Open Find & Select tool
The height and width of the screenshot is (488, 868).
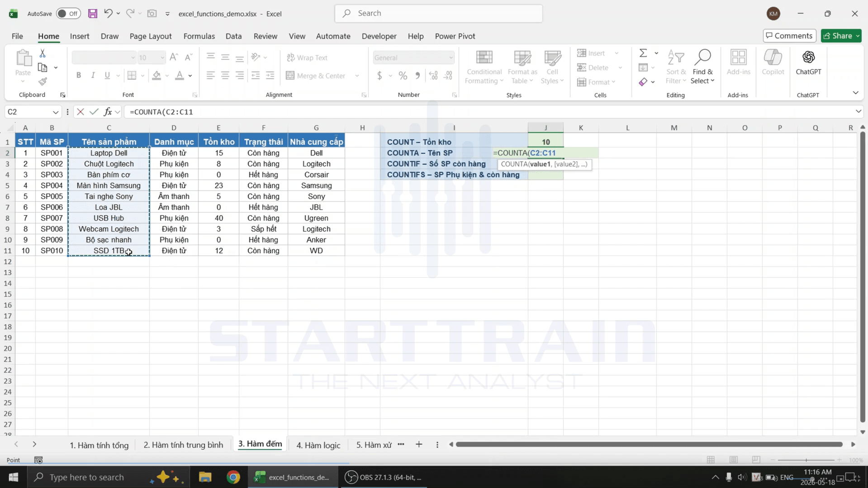click(702, 67)
